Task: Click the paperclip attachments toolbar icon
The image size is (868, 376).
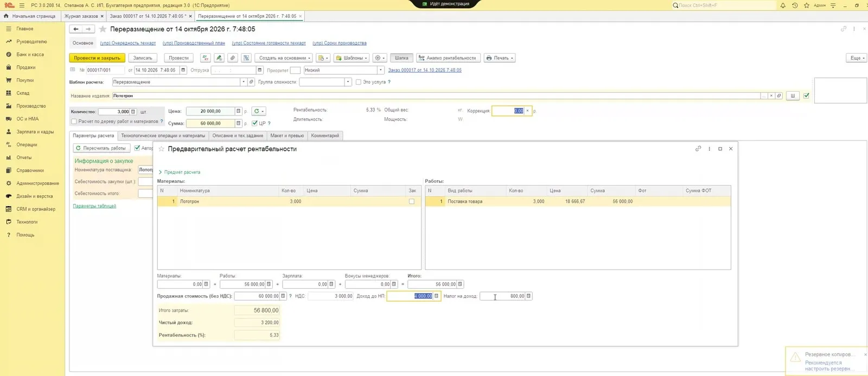Action: pos(233,58)
